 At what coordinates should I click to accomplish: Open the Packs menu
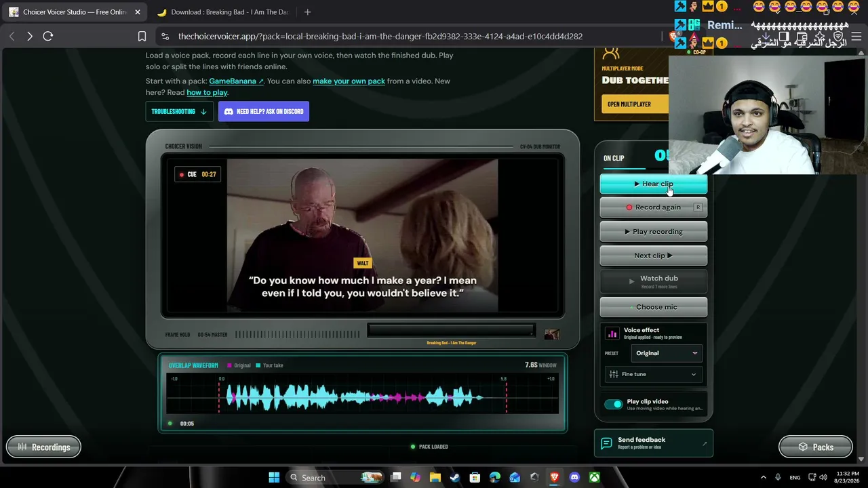pos(815,447)
